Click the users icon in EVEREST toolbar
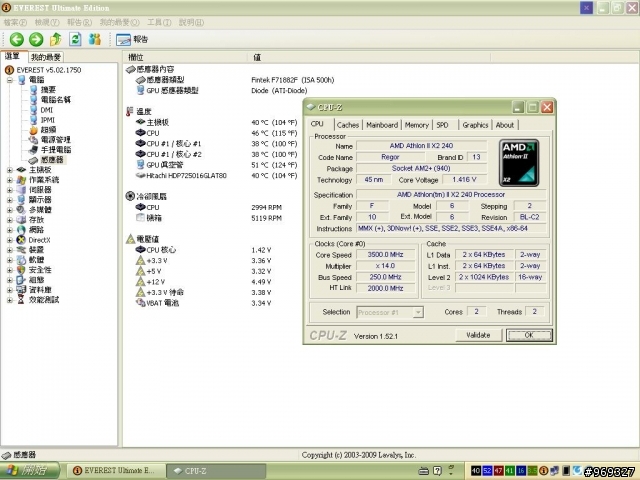Screen dimensions: 640x480 tap(95, 39)
